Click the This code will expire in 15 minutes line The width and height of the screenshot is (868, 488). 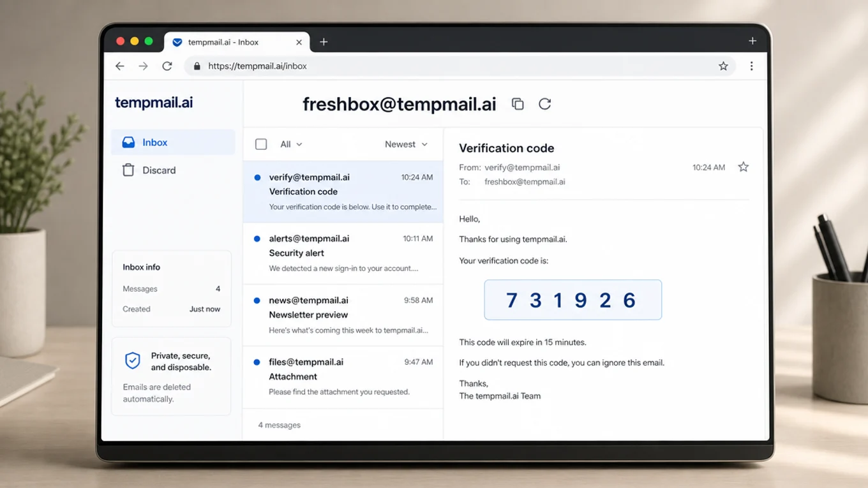[x=523, y=343]
